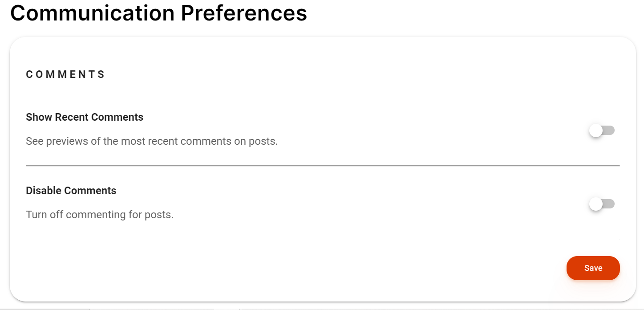Screen dimensions: 644x310
Task: Click the "Turn off commenting for posts" description
Action: 100,215
